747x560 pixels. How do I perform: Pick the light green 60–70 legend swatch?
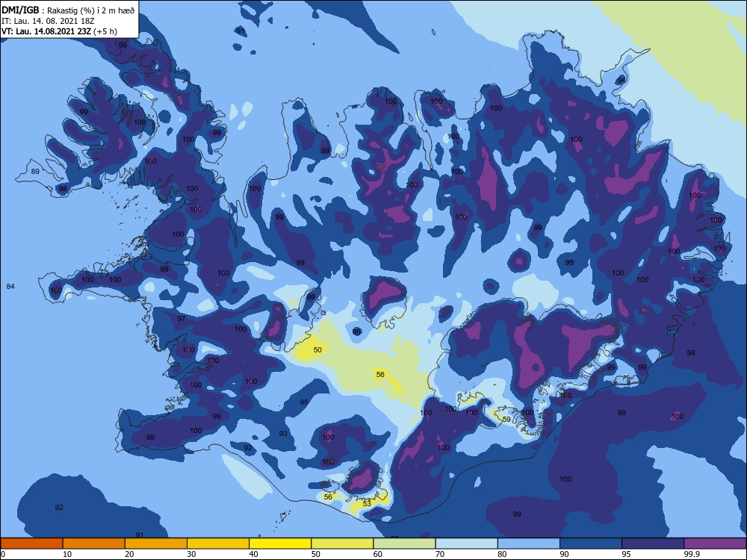coord(404,544)
